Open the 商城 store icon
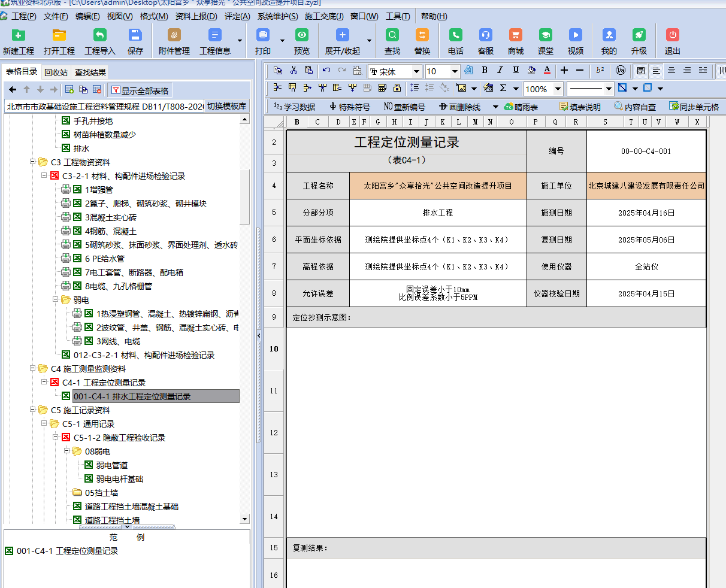The width and height of the screenshot is (726, 588). click(515, 35)
